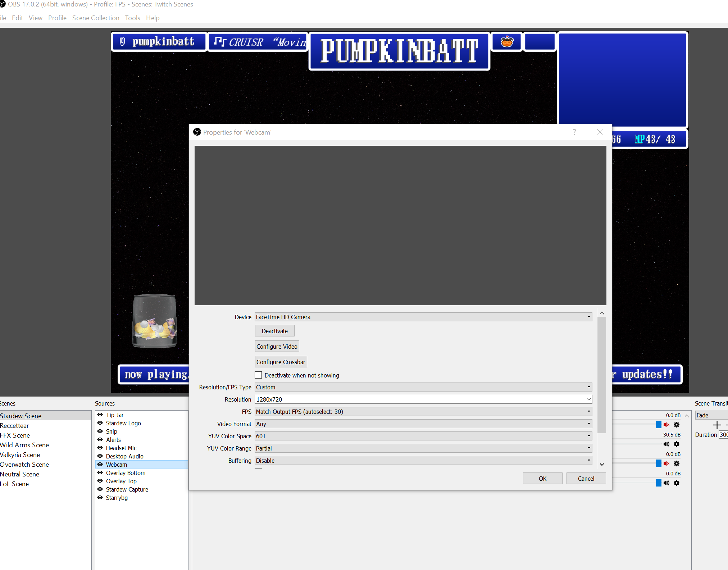Mute the -30.5 dB mixer channel speaker
The height and width of the screenshot is (570, 728).
666,444
